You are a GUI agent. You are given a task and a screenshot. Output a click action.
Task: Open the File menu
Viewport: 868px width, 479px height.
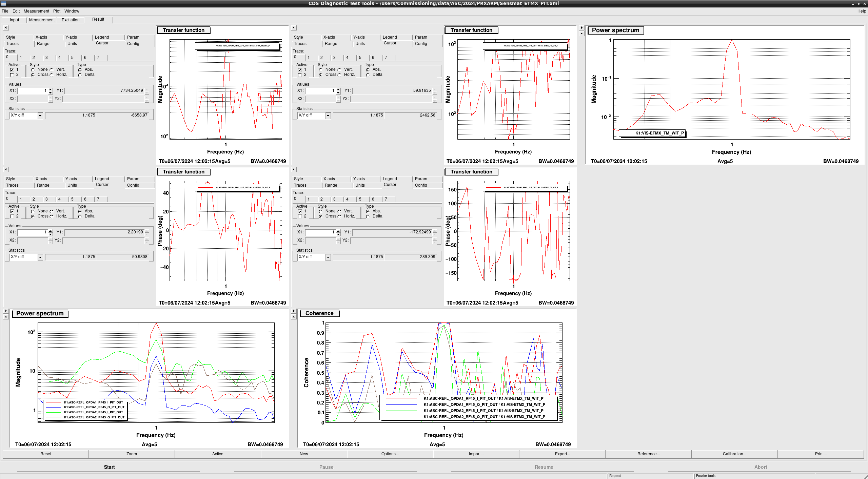point(5,11)
